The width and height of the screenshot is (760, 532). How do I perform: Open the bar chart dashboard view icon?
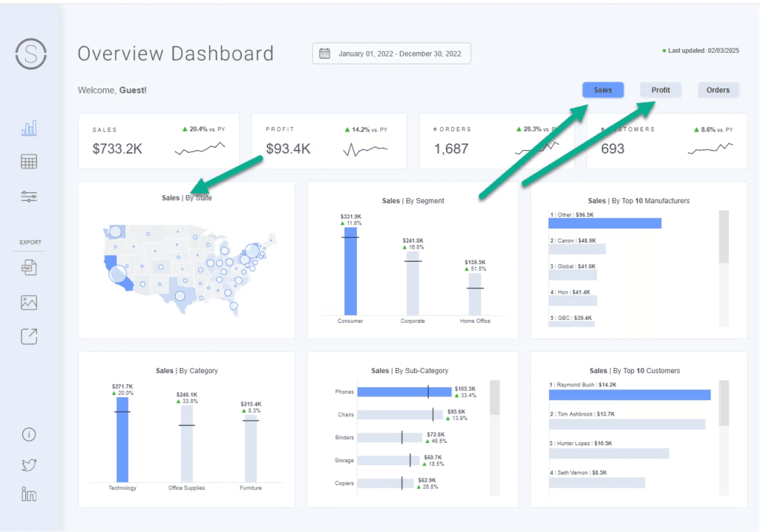click(29, 128)
